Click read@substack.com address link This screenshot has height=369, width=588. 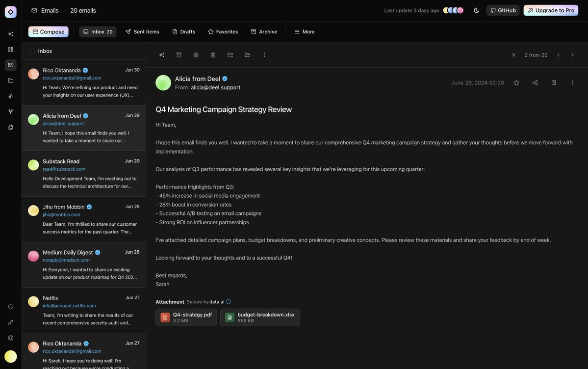coord(64,169)
